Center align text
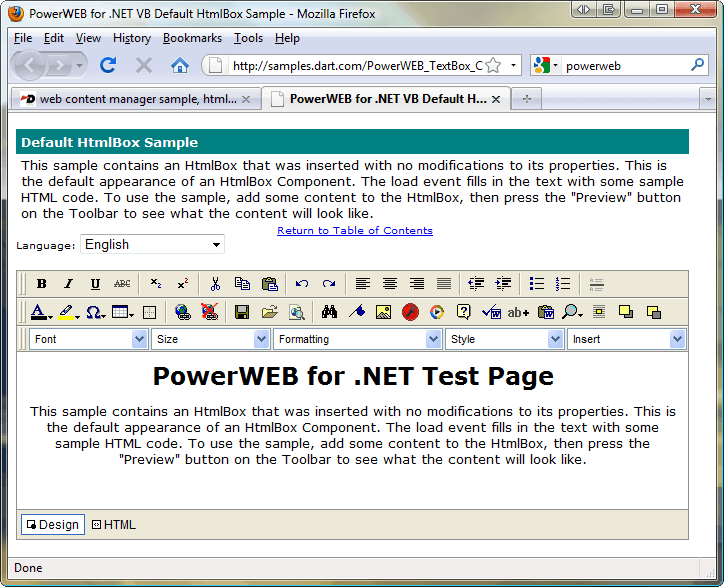724x587 pixels. point(390,284)
